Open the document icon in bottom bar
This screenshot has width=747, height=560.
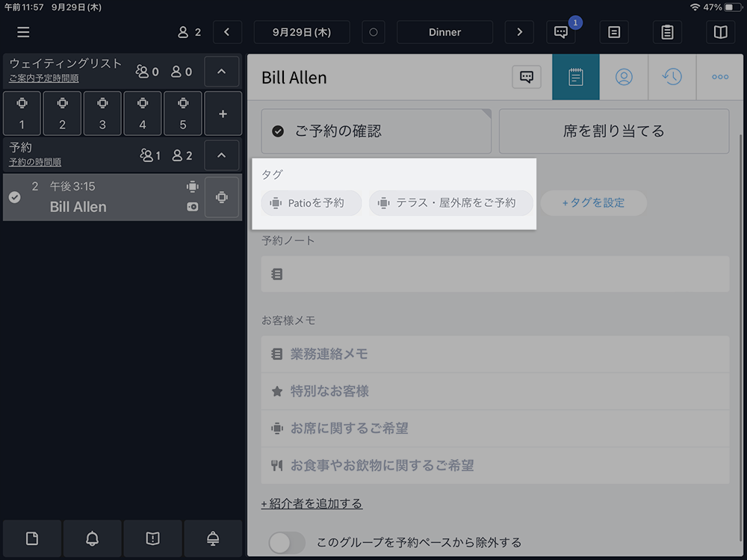click(x=32, y=538)
